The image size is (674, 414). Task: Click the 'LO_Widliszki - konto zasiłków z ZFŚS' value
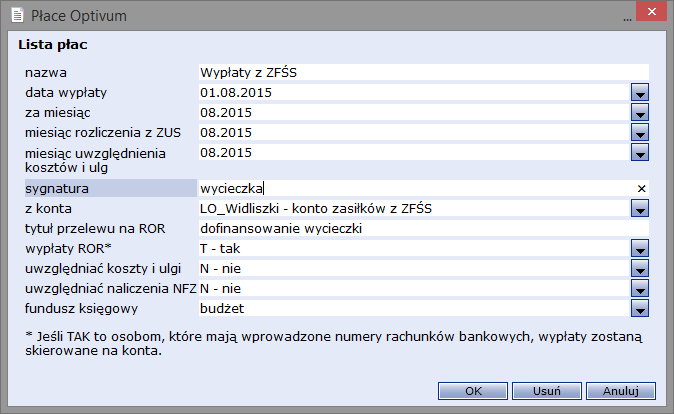pos(316,209)
